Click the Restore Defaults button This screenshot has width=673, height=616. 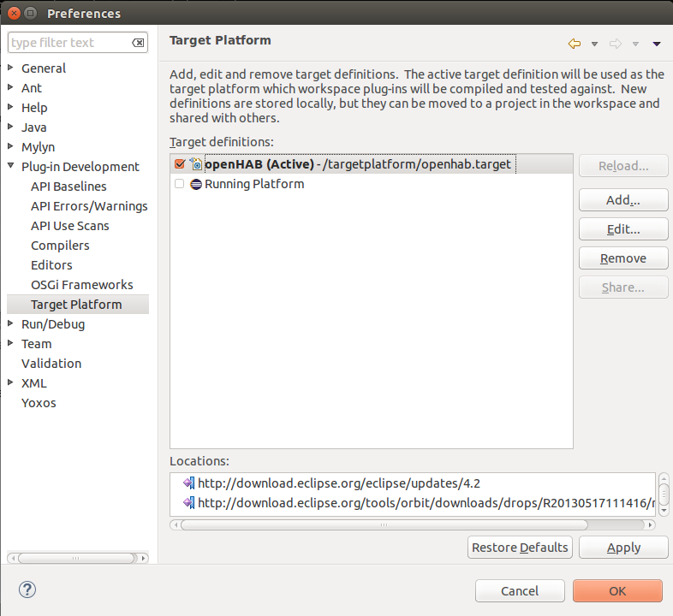pos(520,548)
